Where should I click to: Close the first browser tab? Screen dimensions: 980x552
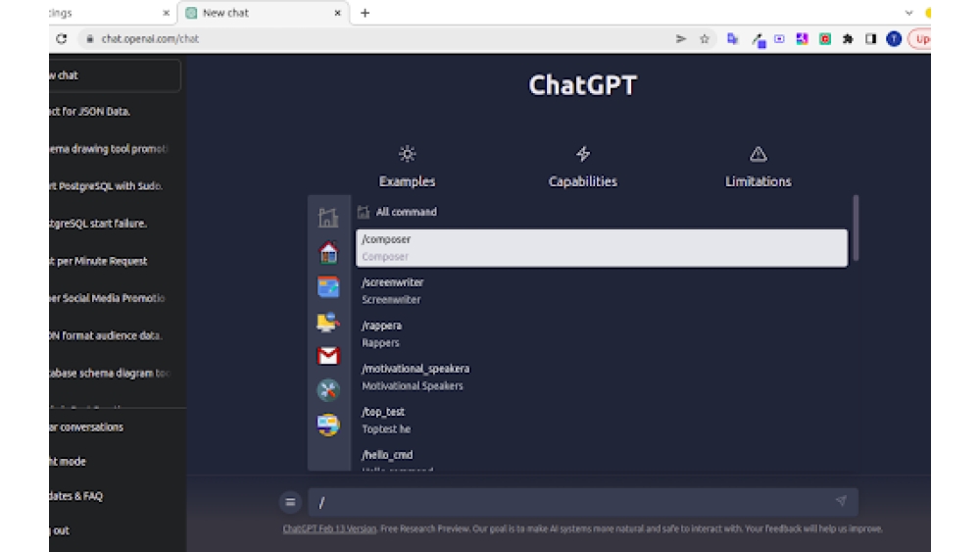click(x=166, y=13)
